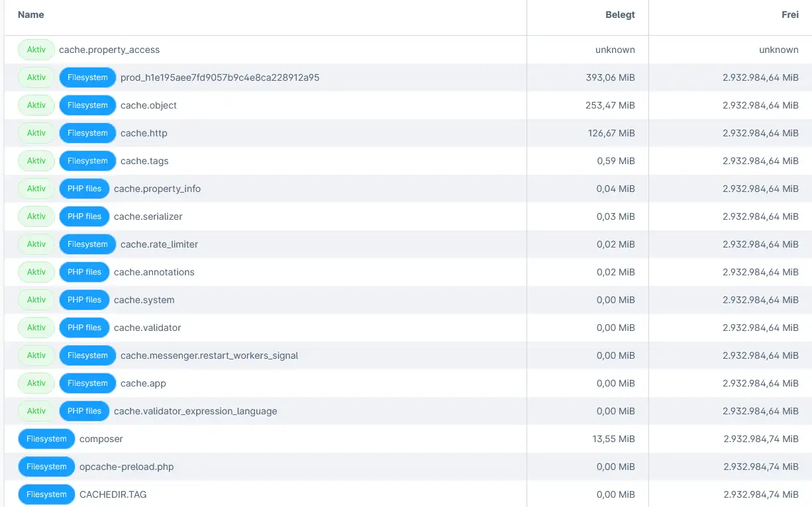812x507 pixels.
Task: Click the Filesystem badge beside cache.http
Action: click(x=87, y=133)
